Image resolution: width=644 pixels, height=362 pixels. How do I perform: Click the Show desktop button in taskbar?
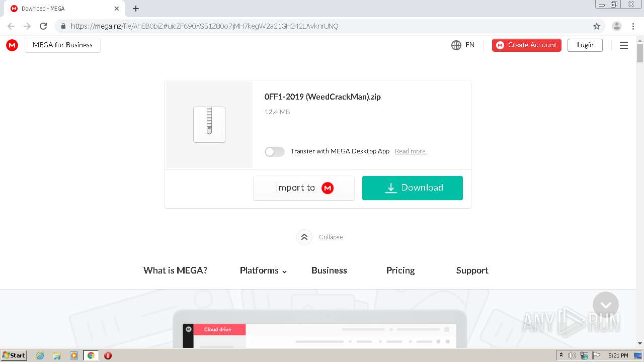click(638, 355)
